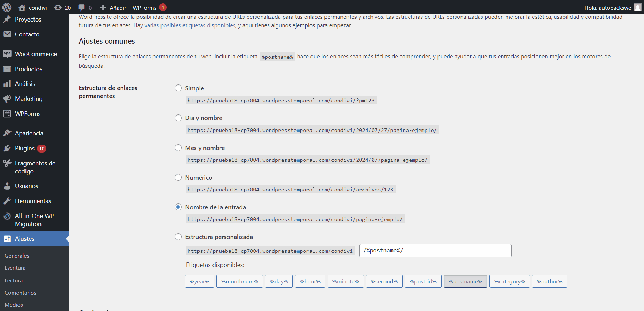Follow the varias posibles etiquetas disponibles link
The height and width of the screenshot is (311, 644).
[x=190, y=25]
